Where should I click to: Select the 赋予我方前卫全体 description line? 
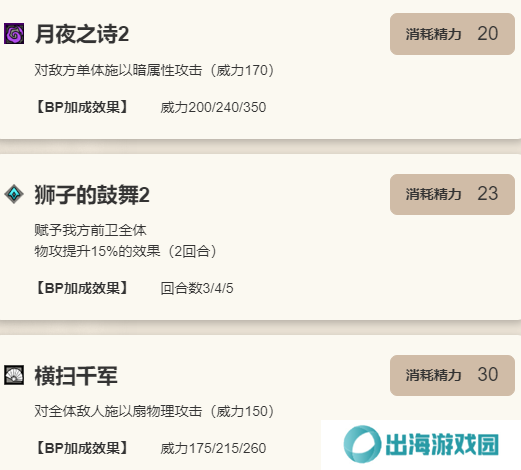[x=90, y=230]
